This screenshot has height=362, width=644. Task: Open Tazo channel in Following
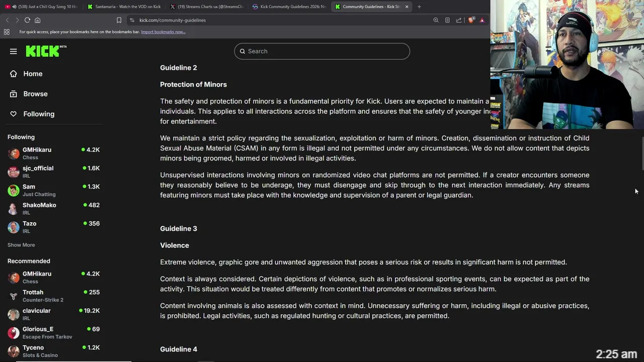tap(54, 227)
